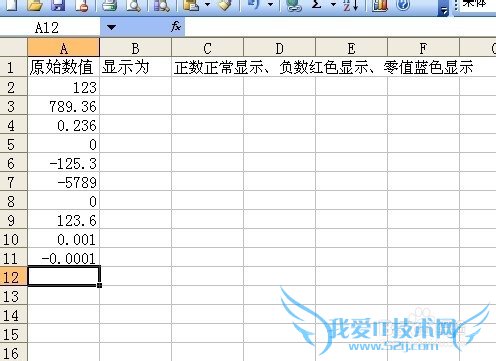Click cell A5 containing 0
The height and width of the screenshot is (361, 496).
pos(63,144)
